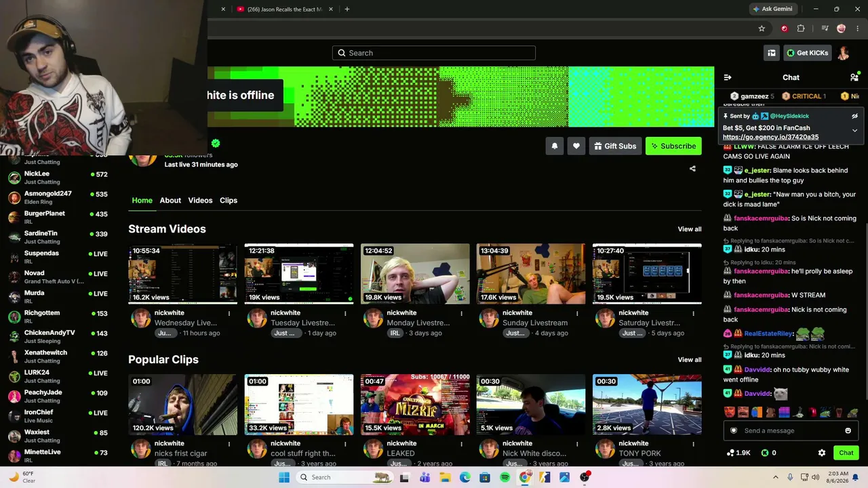Open the Kick shop icon beside Get KICKs
This screenshot has height=488, width=868.
772,53
